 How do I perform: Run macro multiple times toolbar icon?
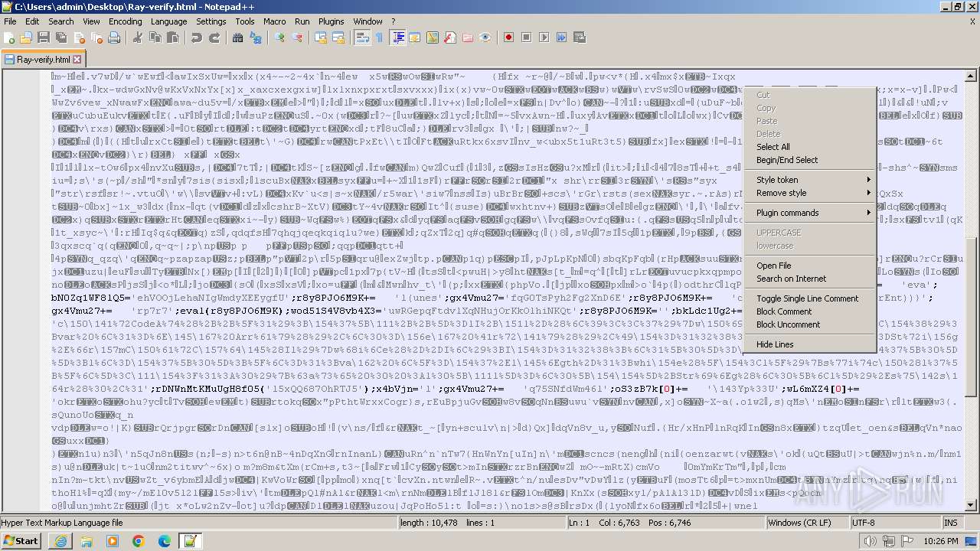(561, 37)
